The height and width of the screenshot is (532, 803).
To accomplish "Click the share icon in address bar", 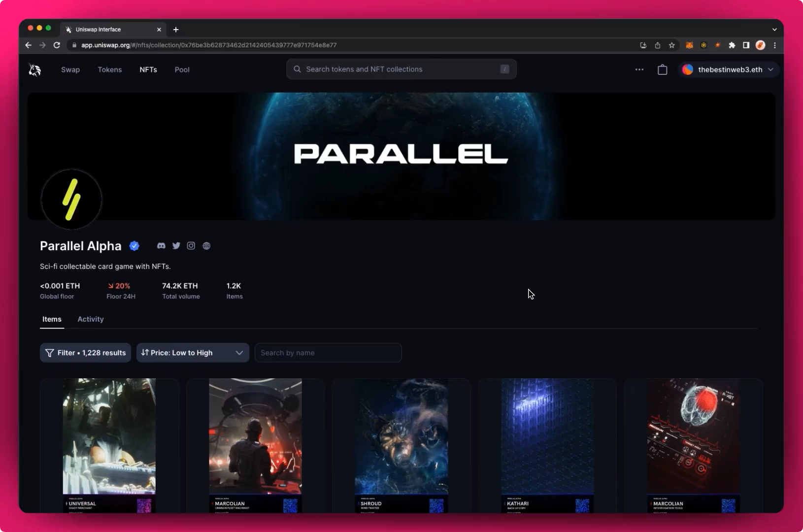I will (658, 45).
